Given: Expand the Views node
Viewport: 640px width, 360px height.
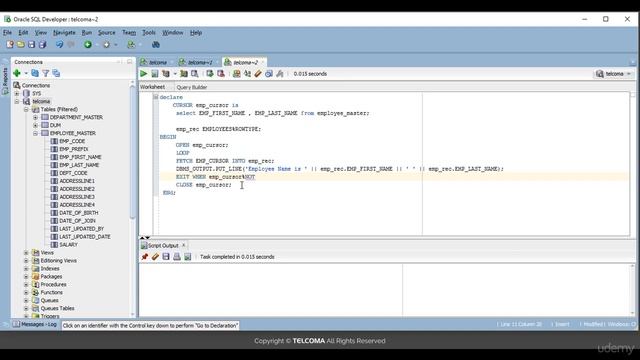Looking at the screenshot, I should click(26, 253).
